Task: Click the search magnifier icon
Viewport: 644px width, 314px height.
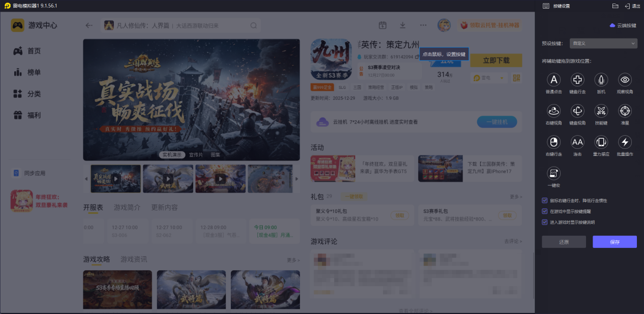Action: pos(254,25)
